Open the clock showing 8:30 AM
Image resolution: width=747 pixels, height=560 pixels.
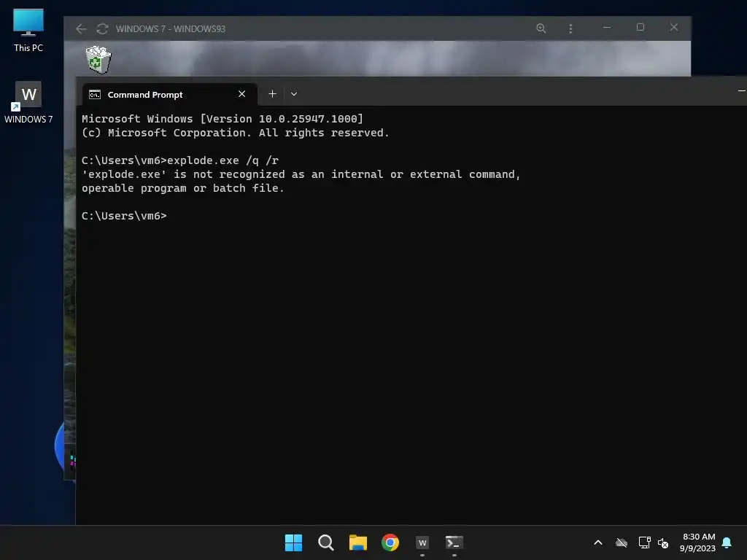[x=698, y=542]
